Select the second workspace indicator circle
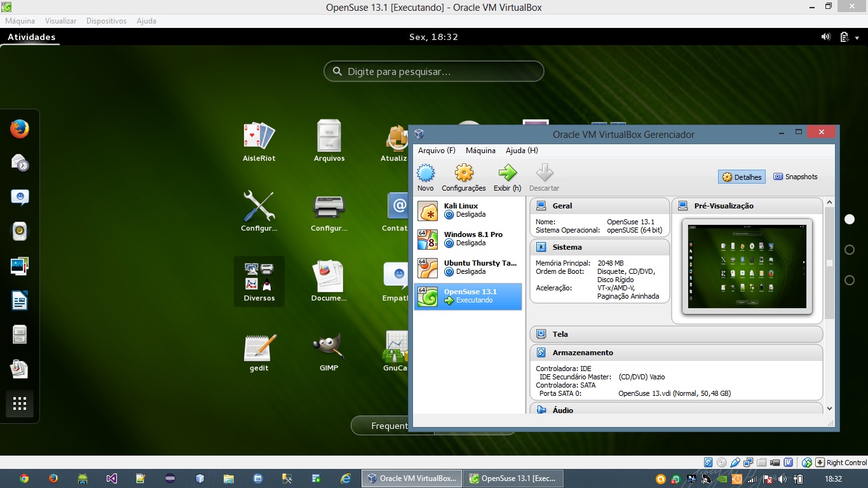Image resolution: width=868 pixels, height=488 pixels. pos(850,250)
